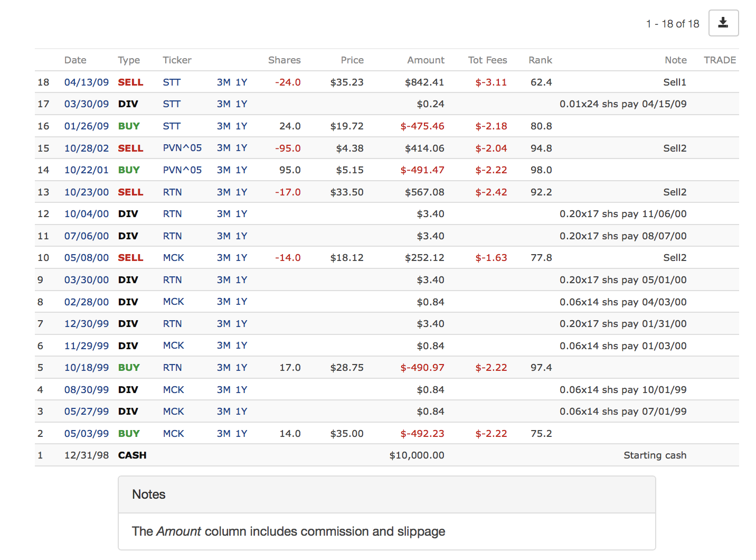Click 3M link in 10/18/99 RTN buy row
The image size is (756, 560).
(223, 368)
